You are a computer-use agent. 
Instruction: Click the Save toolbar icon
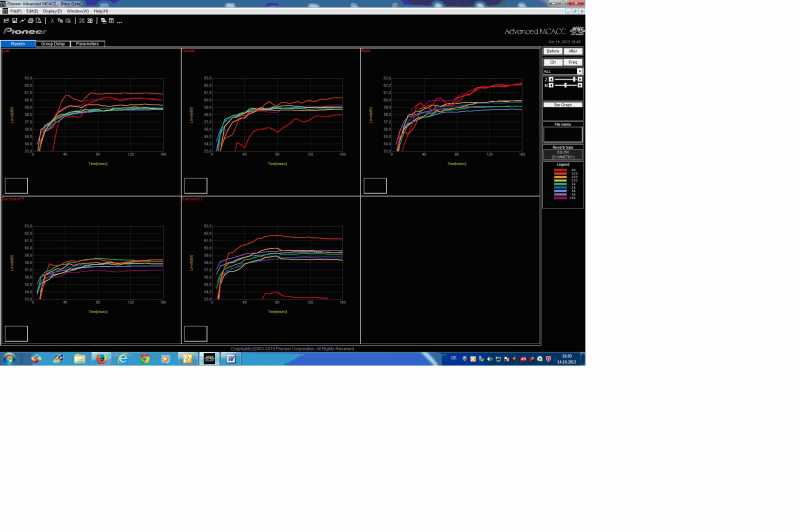(x=14, y=20)
